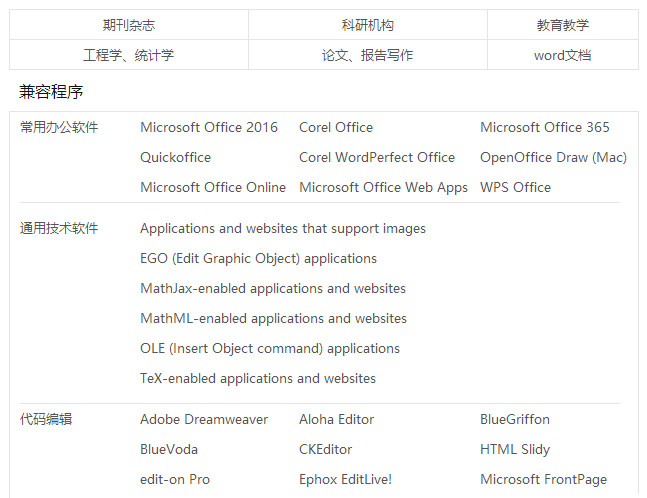Click the WPS Office entry

click(x=515, y=187)
